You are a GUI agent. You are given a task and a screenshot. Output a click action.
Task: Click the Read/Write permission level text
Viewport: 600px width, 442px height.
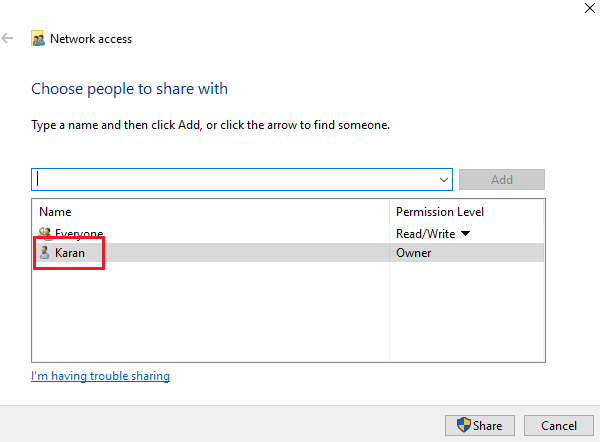425,234
